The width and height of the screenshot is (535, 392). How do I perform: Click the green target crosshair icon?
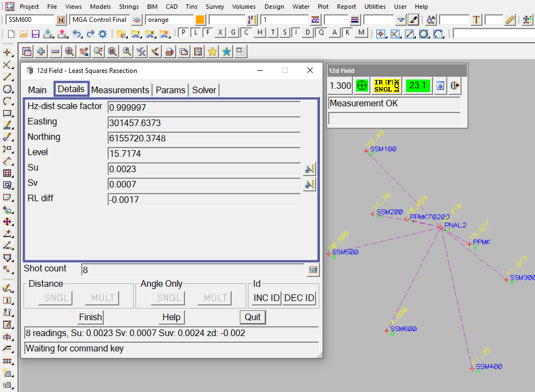click(x=361, y=86)
